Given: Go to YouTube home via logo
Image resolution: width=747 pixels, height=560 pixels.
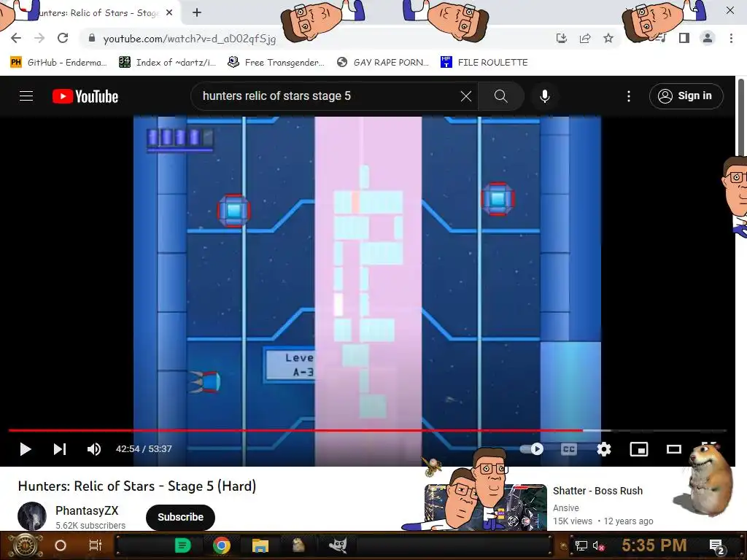Looking at the screenshot, I should [x=85, y=96].
